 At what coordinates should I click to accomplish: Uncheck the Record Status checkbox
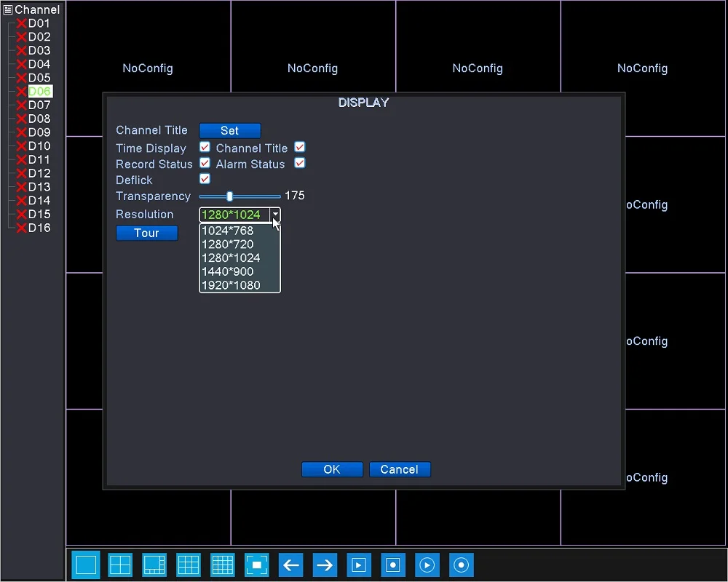(205, 164)
